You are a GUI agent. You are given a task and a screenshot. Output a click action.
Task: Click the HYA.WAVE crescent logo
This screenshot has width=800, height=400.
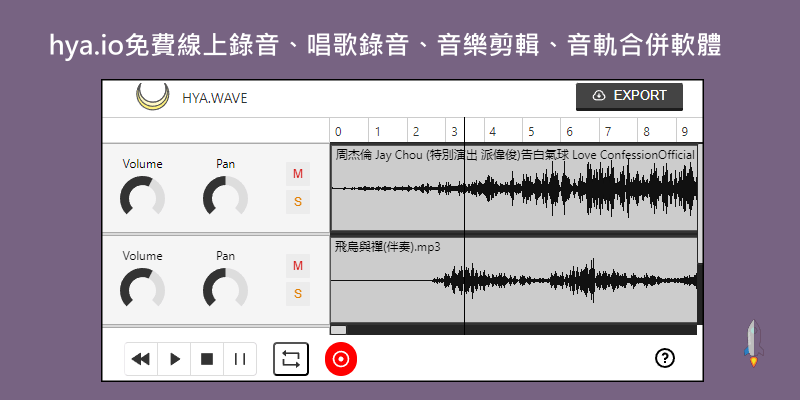(152, 97)
